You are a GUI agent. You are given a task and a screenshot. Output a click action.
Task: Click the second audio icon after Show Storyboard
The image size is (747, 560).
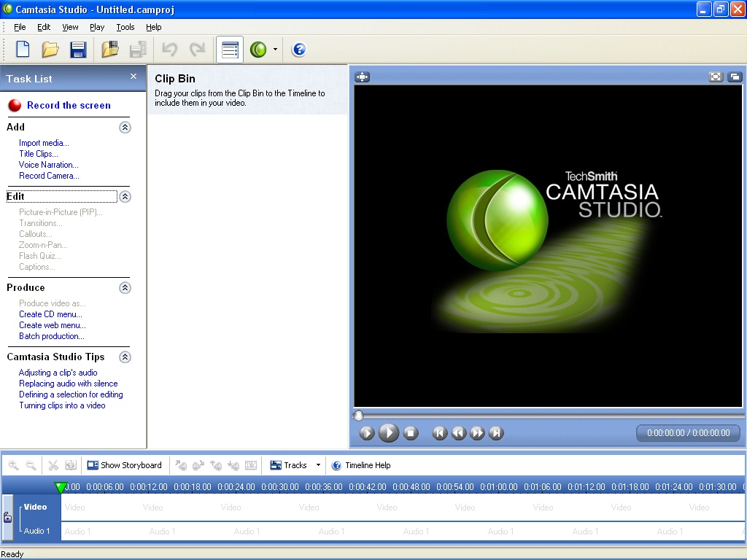click(x=198, y=465)
